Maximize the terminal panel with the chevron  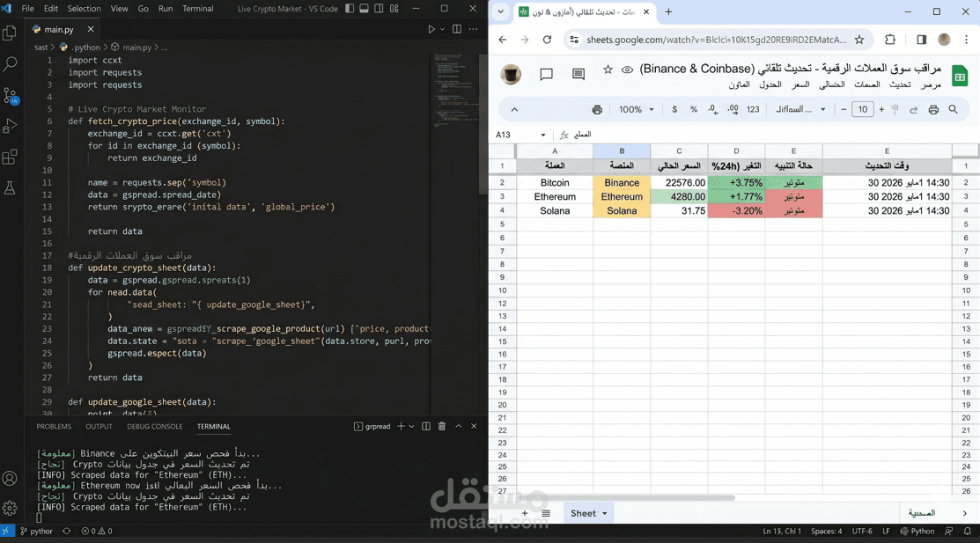tap(458, 426)
